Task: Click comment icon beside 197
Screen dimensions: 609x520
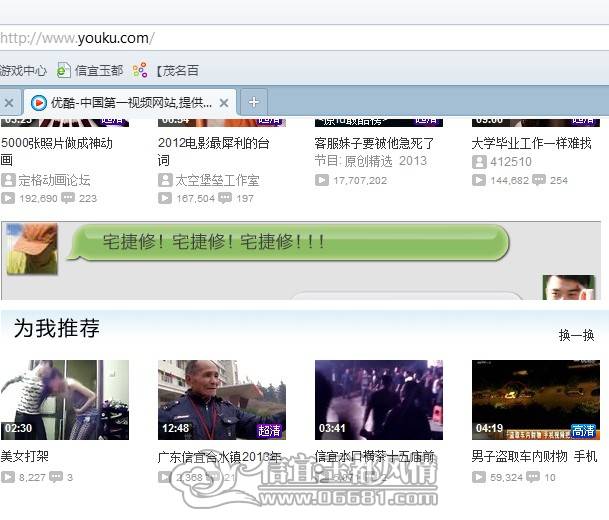Action: [225, 198]
